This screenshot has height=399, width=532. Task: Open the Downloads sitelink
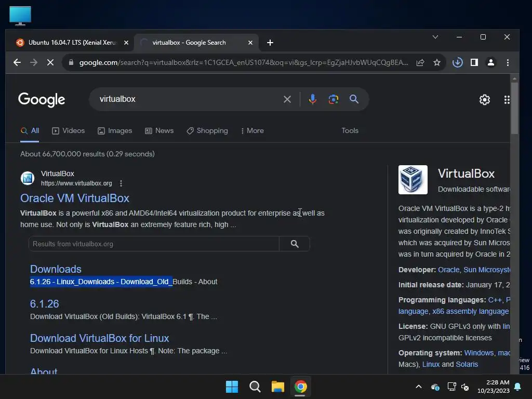[56, 269]
